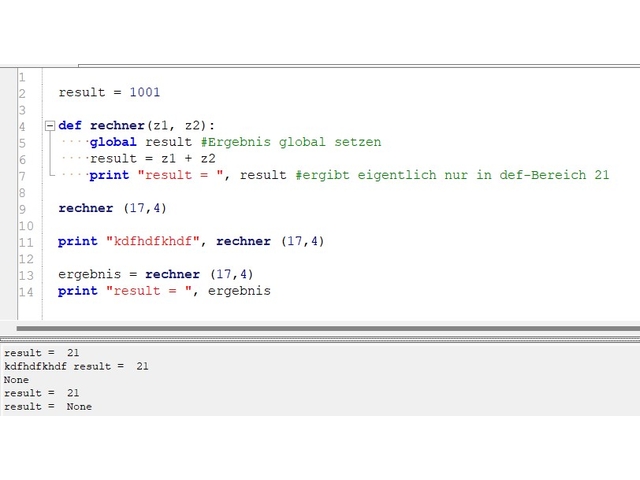The height and width of the screenshot is (480, 640).
Task: Click 'z1 + z2' expression on line 6
Action: tap(188, 158)
